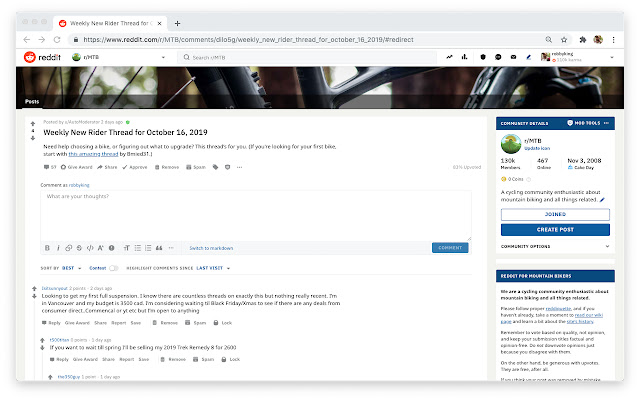This screenshot has width=640, height=400.
Task: Approve the post
Action: click(135, 167)
